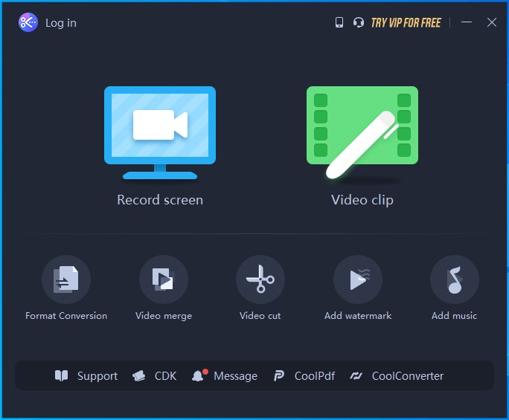The height and width of the screenshot is (420, 509).
Task: Click the Support book icon
Action: click(61, 375)
